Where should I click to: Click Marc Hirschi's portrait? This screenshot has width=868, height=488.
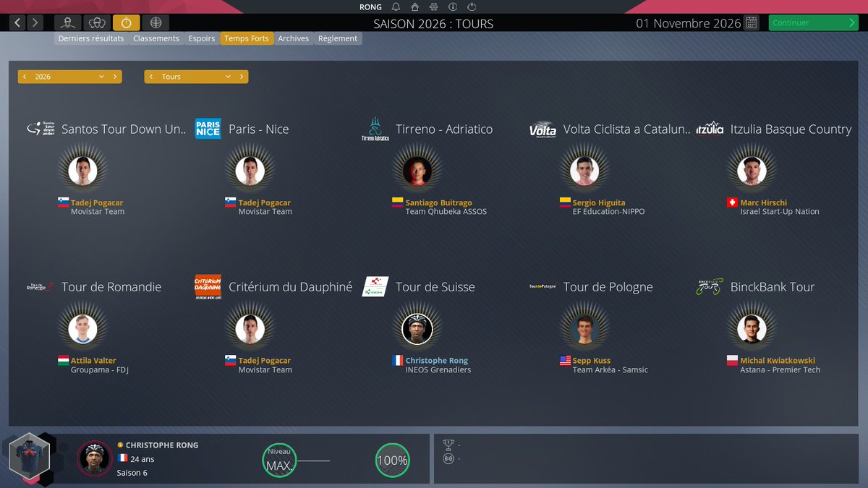pos(752,171)
